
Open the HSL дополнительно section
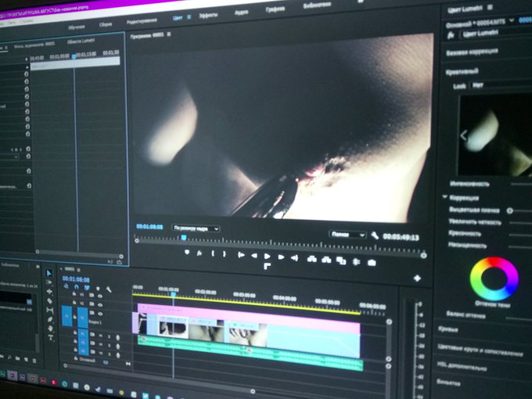point(462,366)
